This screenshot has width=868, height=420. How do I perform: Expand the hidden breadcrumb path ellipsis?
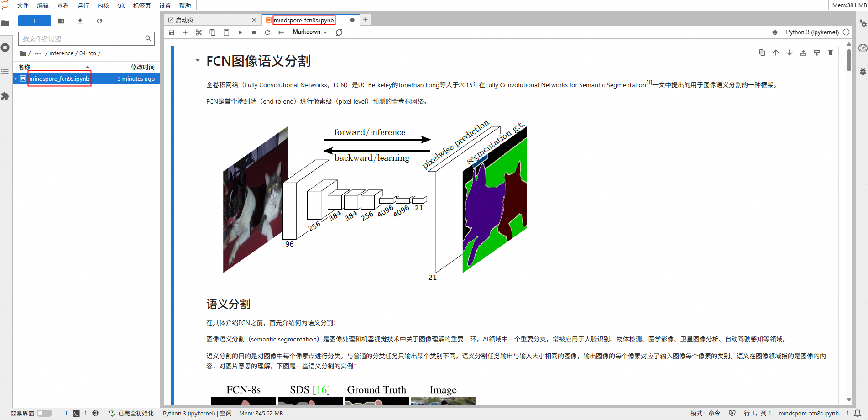click(x=38, y=53)
